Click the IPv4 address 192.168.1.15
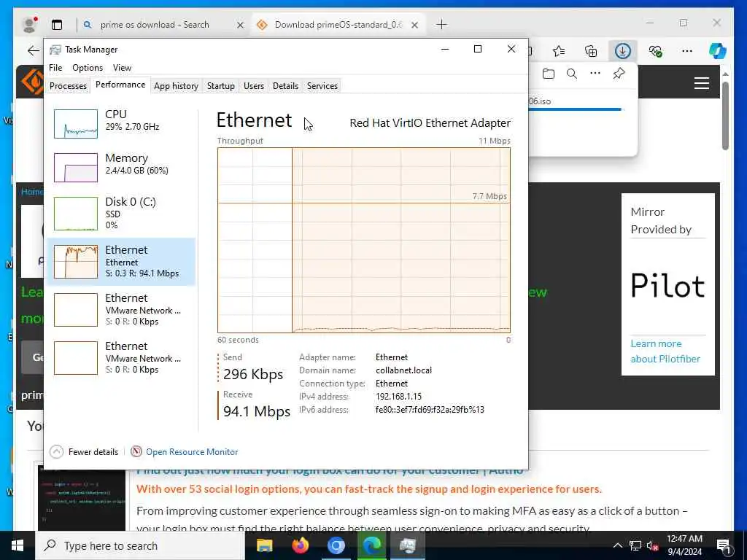Viewport: 747px width, 560px height. 398,396
